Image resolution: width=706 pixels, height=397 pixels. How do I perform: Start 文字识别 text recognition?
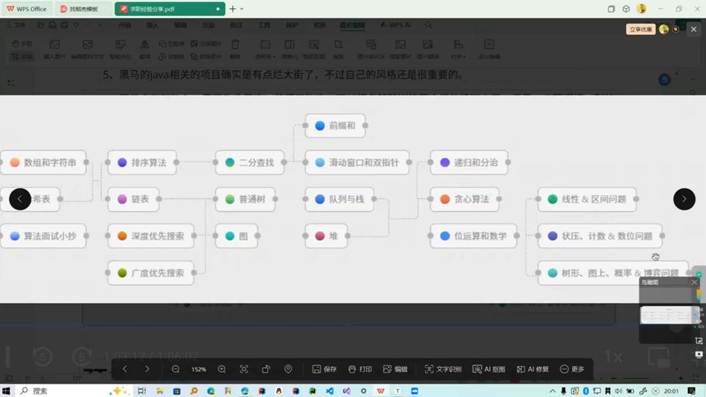click(443, 369)
